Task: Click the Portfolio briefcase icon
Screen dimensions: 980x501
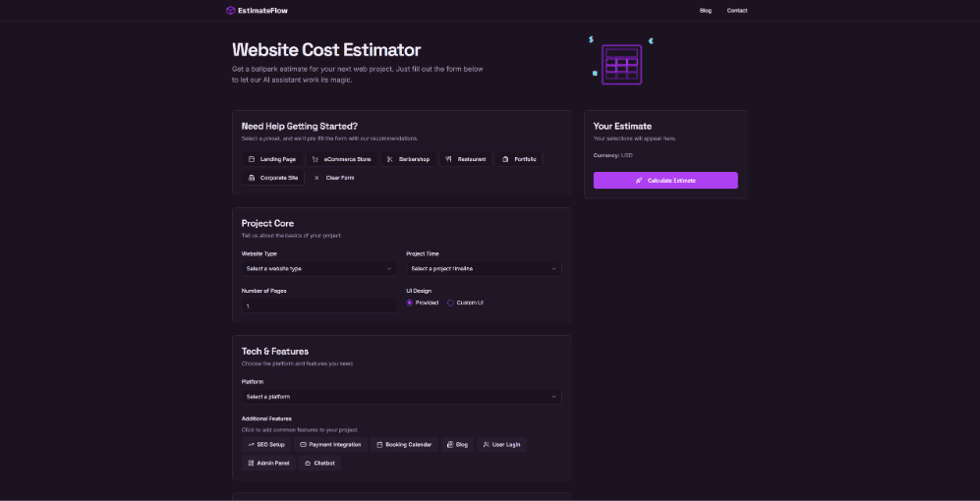Action: coord(505,159)
